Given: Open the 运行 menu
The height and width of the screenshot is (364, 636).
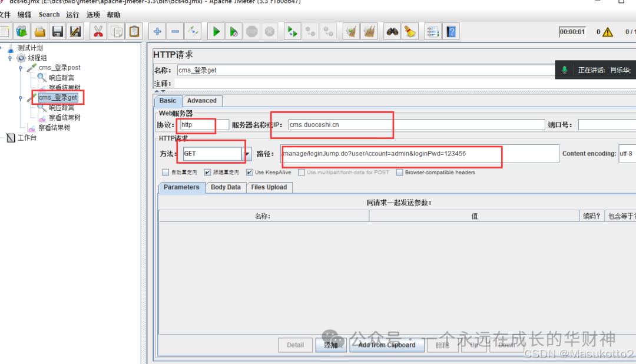Looking at the screenshot, I should (x=72, y=15).
